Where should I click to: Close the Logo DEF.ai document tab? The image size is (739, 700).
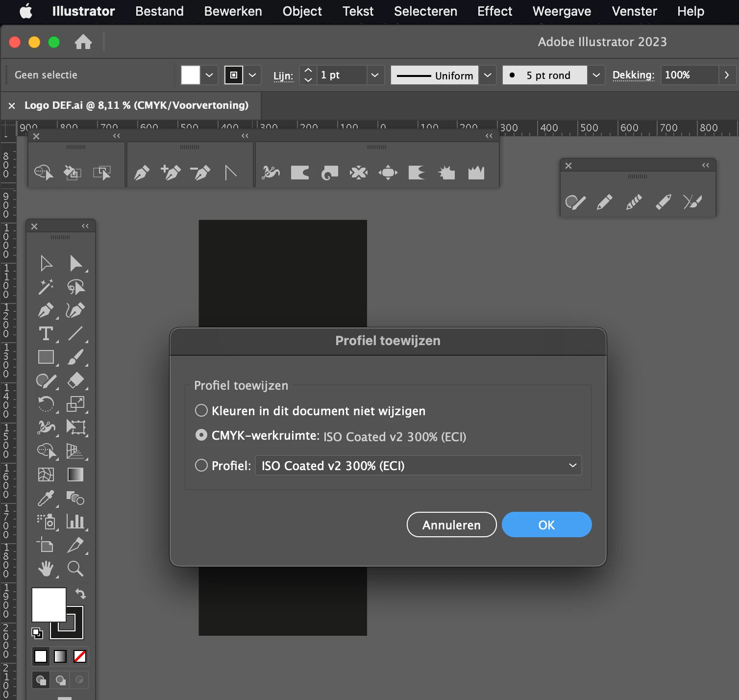[x=12, y=105]
